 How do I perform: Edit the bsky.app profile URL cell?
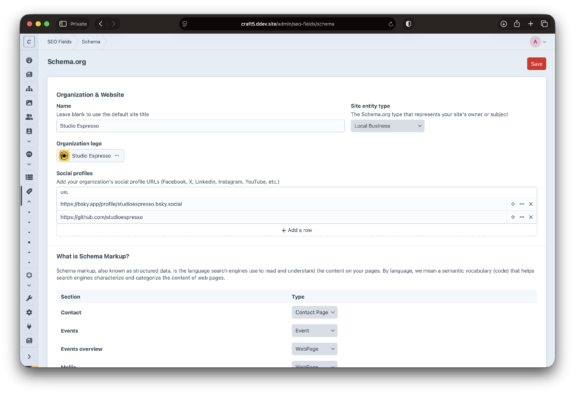[x=281, y=204]
